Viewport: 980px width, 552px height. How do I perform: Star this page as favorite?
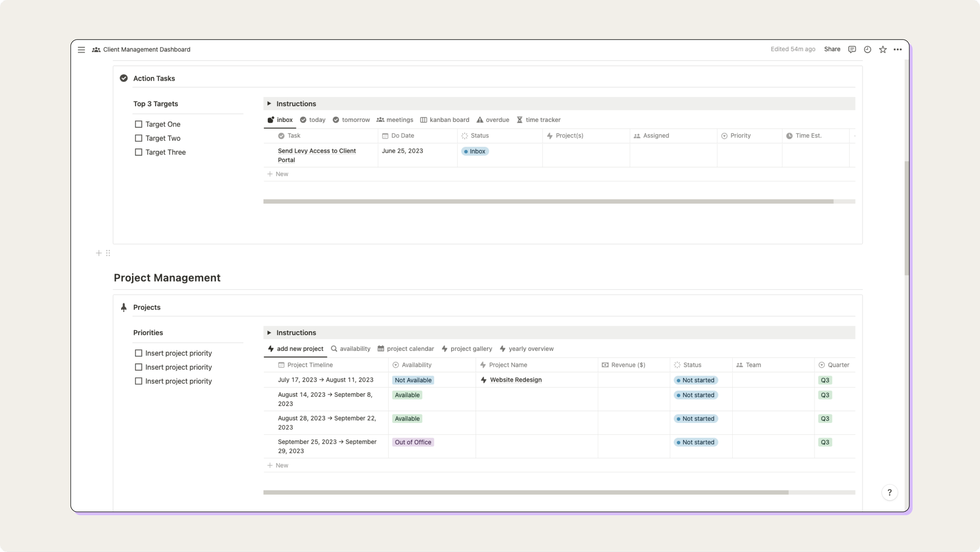tap(883, 49)
